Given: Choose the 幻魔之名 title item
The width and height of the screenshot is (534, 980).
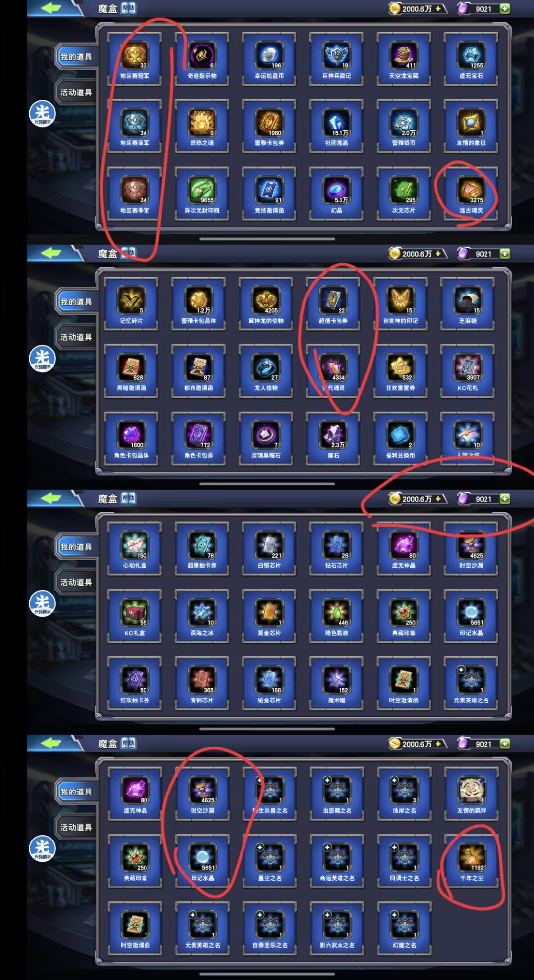Looking at the screenshot, I should pos(404,928).
